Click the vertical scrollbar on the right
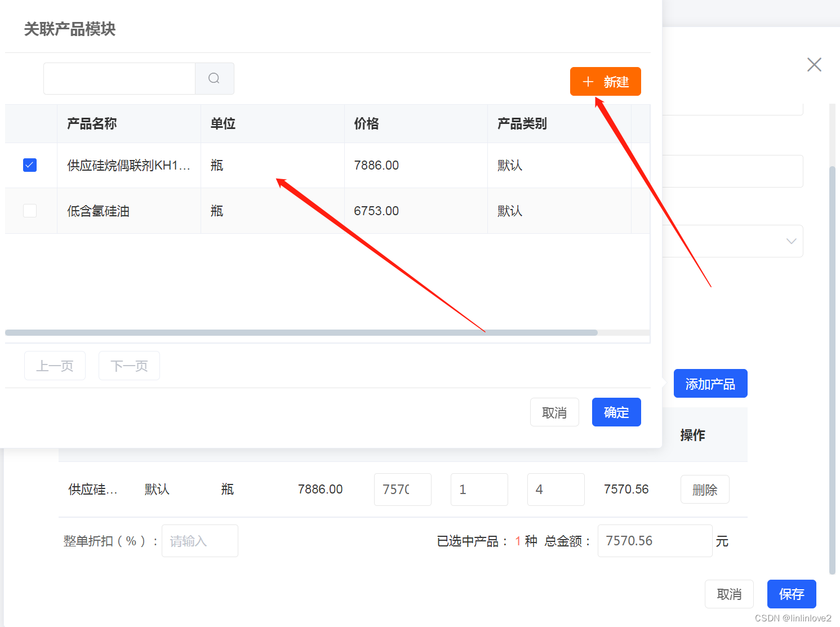Image resolution: width=840 pixels, height=627 pixels. click(x=833, y=370)
